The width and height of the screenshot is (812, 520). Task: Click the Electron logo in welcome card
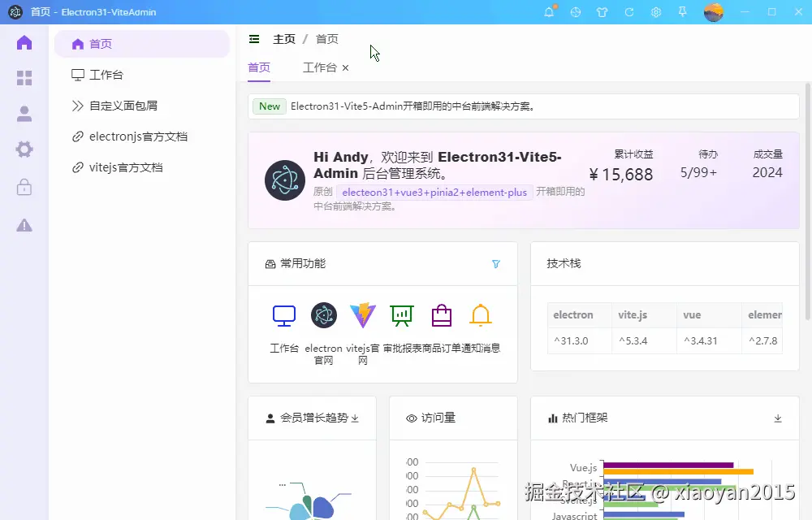pyautogui.click(x=285, y=180)
